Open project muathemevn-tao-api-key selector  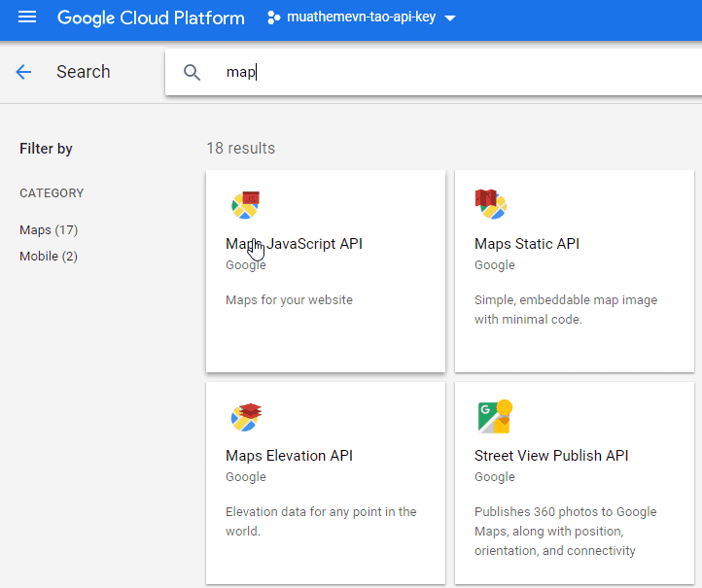362,17
